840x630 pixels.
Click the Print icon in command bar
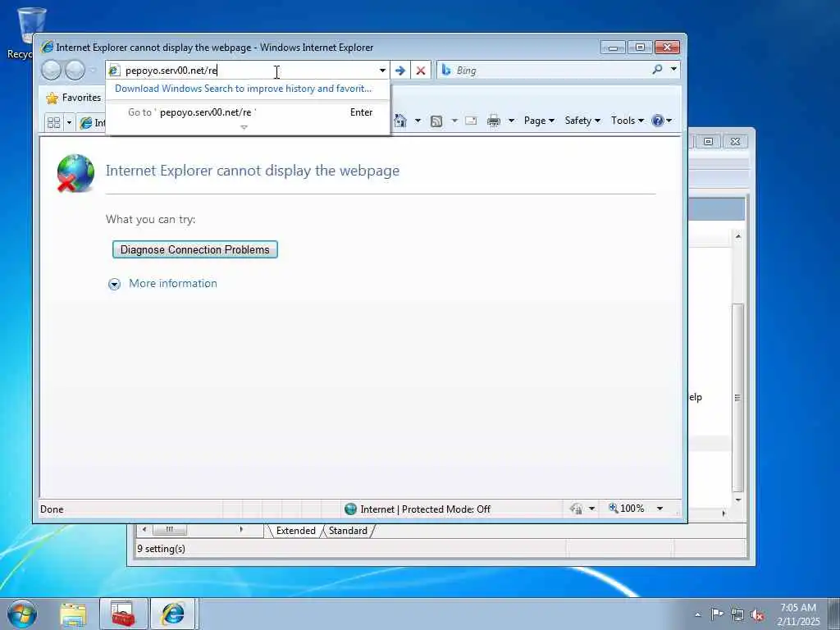click(493, 121)
